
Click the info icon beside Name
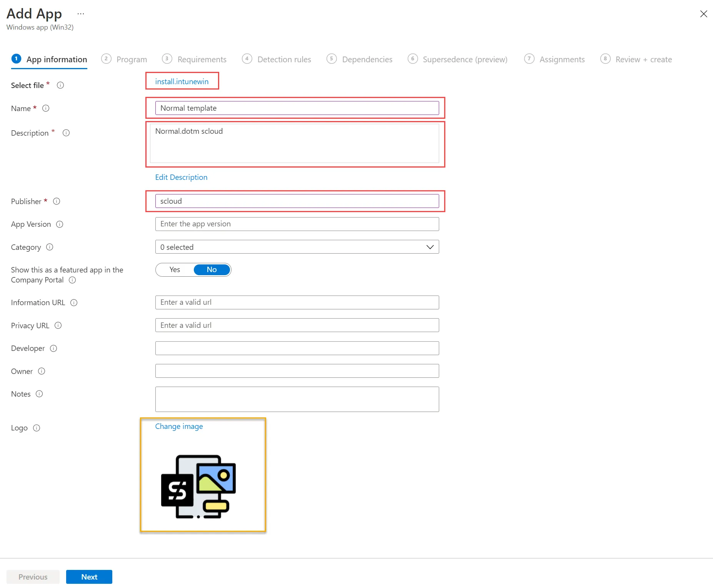point(46,108)
